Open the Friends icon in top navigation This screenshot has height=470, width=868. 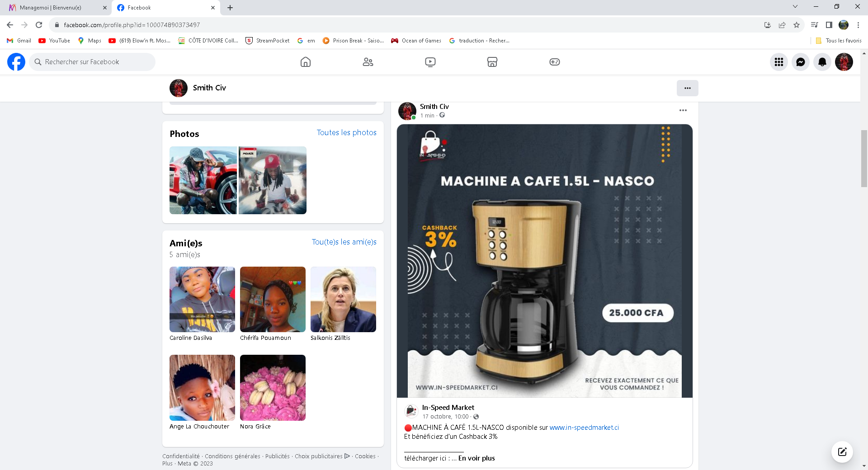[368, 62]
